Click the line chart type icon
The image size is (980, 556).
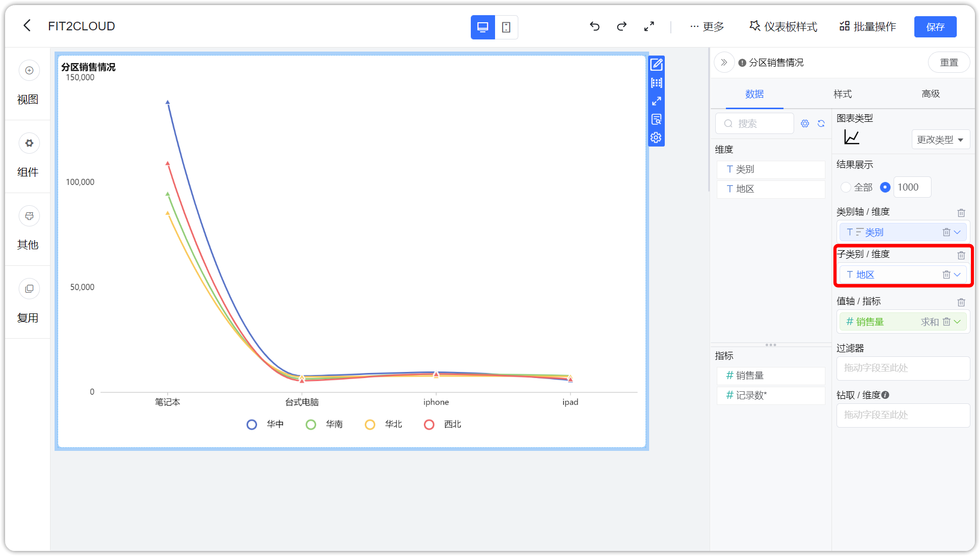pos(852,137)
